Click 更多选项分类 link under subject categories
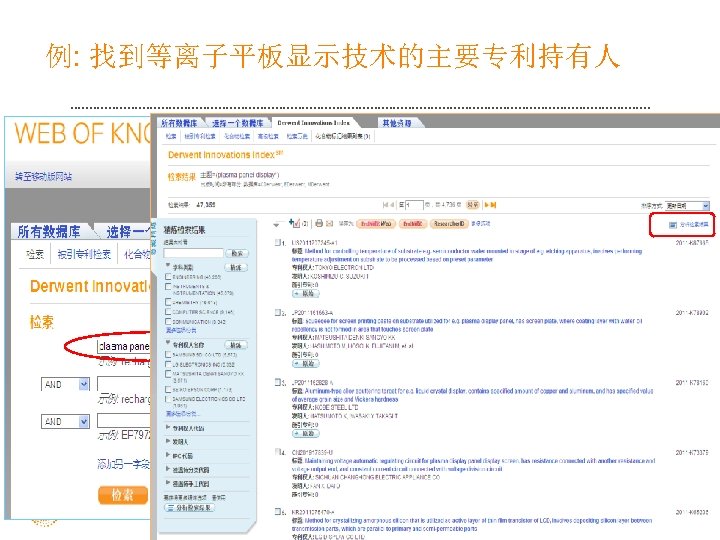The width and height of the screenshot is (720, 540). [x=181, y=330]
